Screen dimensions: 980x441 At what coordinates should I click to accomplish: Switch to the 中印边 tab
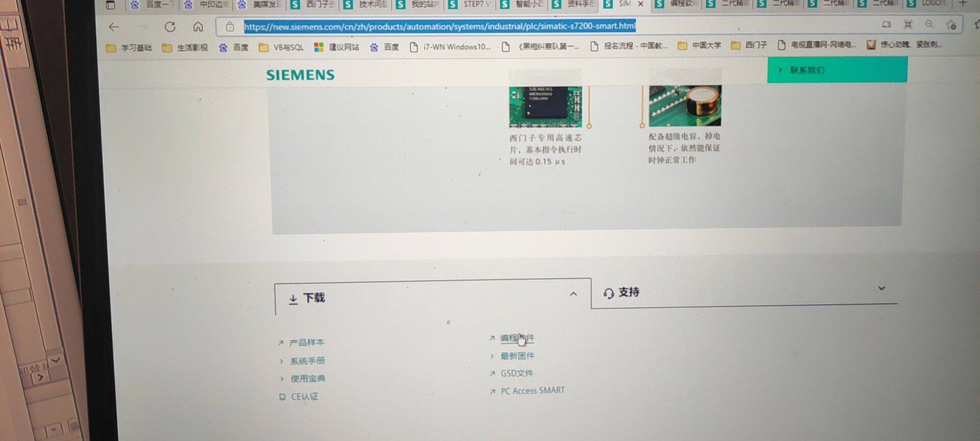pos(207,5)
